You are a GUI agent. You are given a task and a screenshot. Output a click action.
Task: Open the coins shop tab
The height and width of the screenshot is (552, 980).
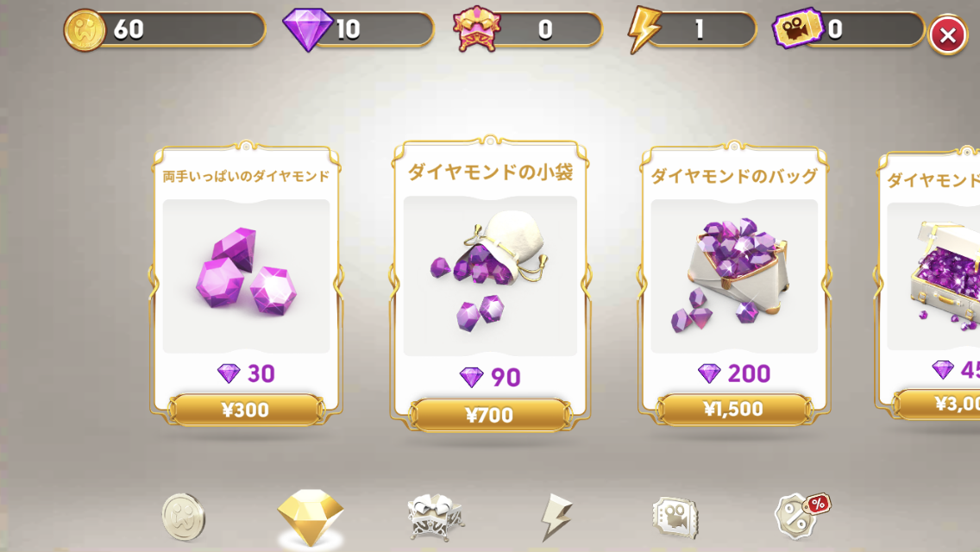pyautogui.click(x=183, y=517)
